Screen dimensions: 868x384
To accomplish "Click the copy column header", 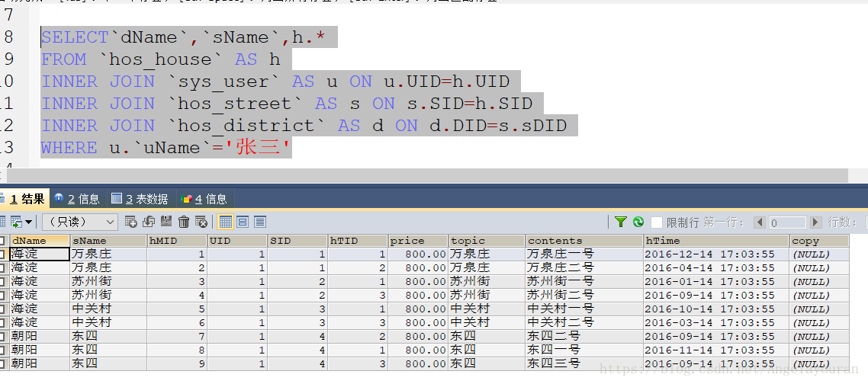I will coord(819,241).
